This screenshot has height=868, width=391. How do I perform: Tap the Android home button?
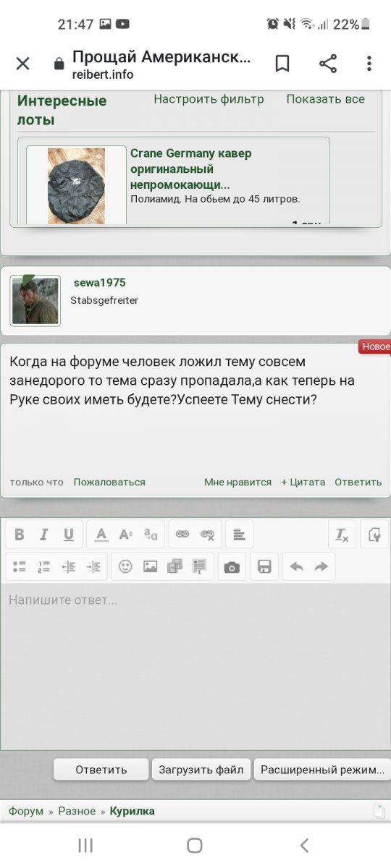click(x=195, y=845)
